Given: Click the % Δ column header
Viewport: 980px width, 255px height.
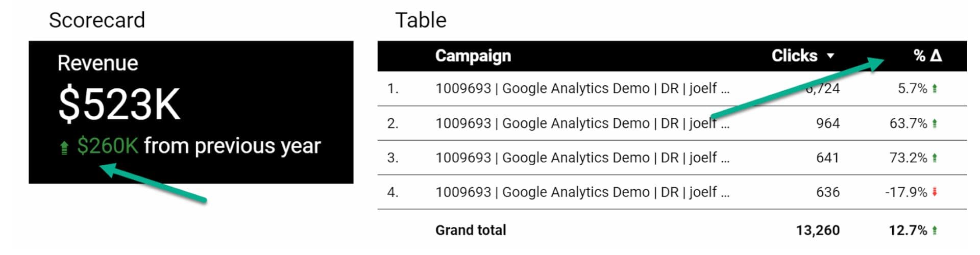Looking at the screenshot, I should point(927,56).
